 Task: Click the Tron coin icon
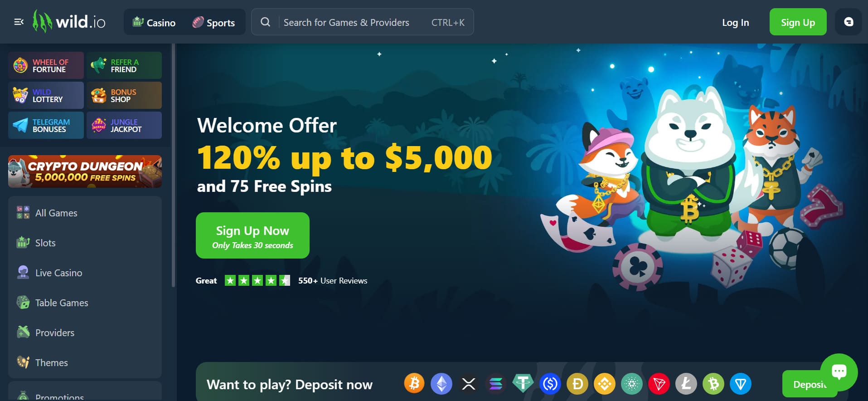[659, 384]
